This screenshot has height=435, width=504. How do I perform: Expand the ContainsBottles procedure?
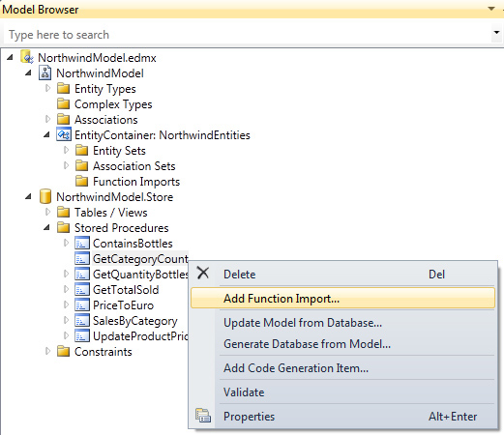(66, 243)
